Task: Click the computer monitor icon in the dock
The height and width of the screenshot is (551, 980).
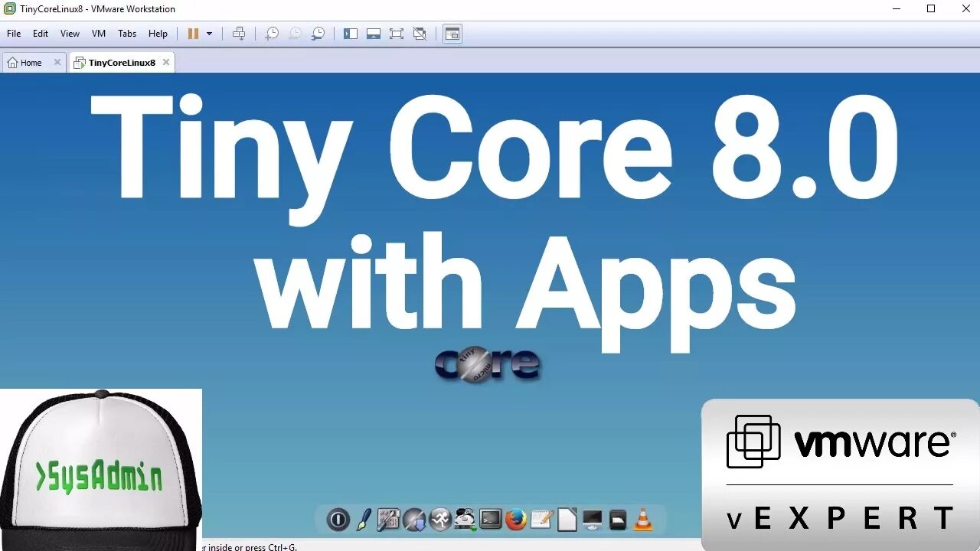Action: tap(593, 520)
